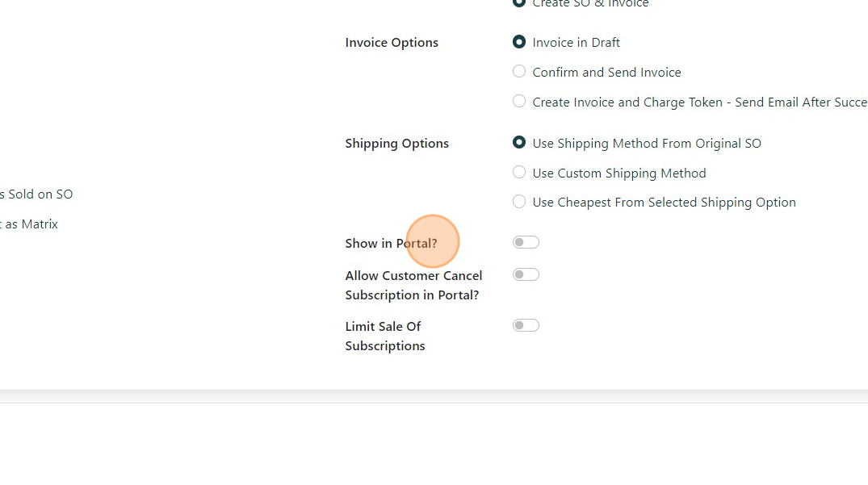The height and width of the screenshot is (485, 868).
Task: Click the Invoice Options field label
Action: tap(392, 43)
